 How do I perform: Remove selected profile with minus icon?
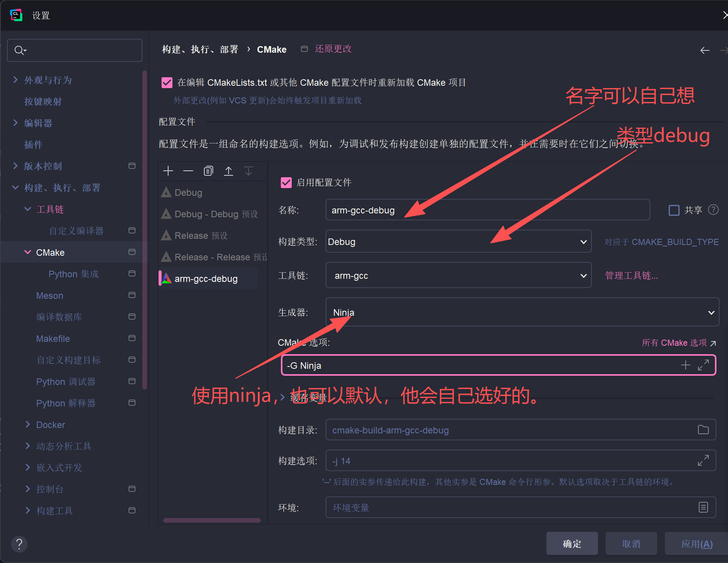pyautogui.click(x=188, y=171)
